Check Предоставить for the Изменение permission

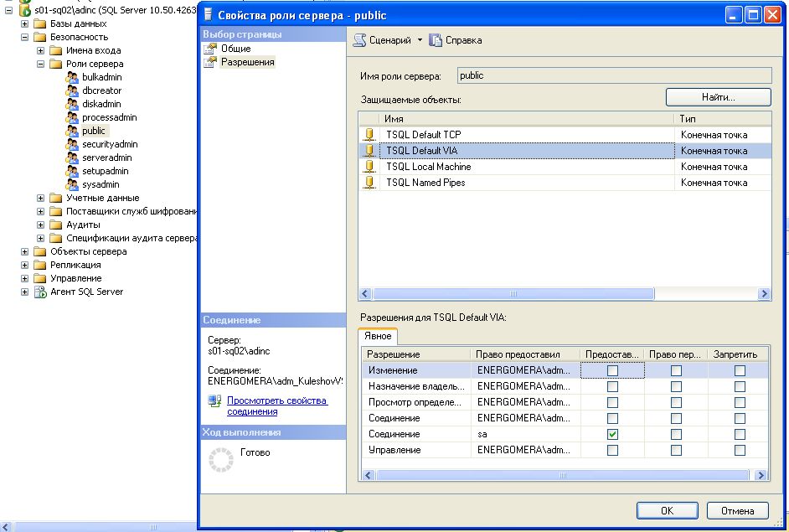tap(612, 370)
